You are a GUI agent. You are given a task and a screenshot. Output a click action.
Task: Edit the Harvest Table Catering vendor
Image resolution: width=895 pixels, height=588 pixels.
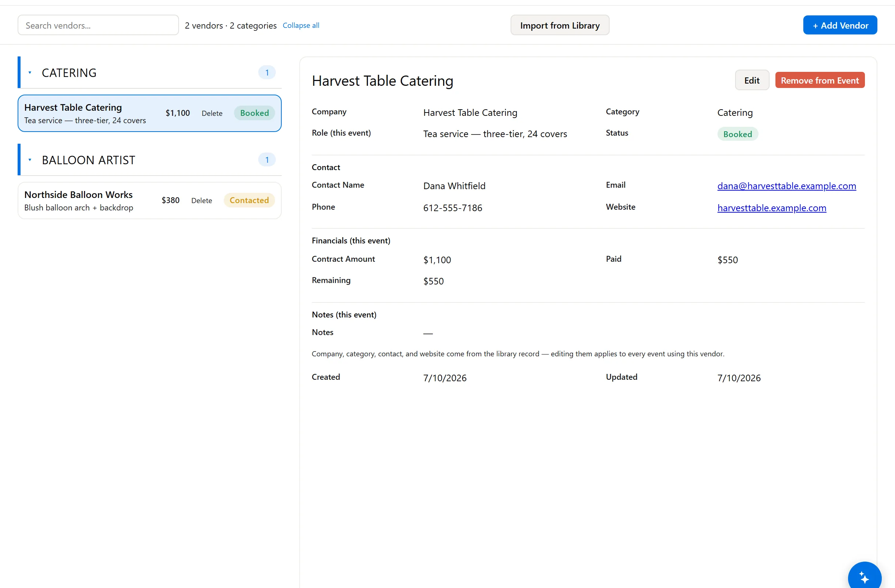pyautogui.click(x=752, y=80)
